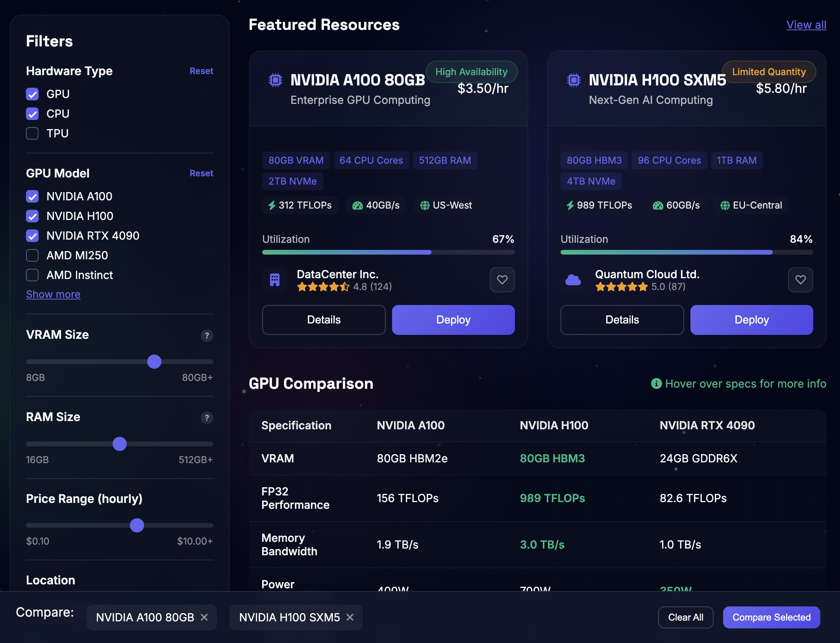The height and width of the screenshot is (643, 840).
Task: Favorite the NVIDIA H100 SXM5 listing
Action: click(x=800, y=280)
